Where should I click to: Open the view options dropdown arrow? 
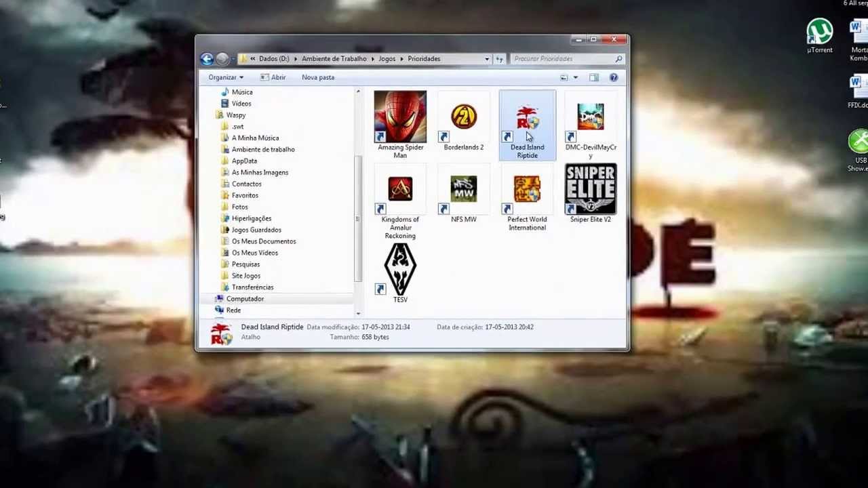575,77
